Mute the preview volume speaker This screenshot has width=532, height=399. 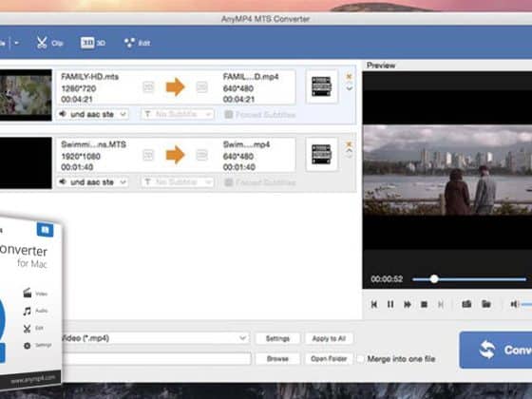pos(514,304)
